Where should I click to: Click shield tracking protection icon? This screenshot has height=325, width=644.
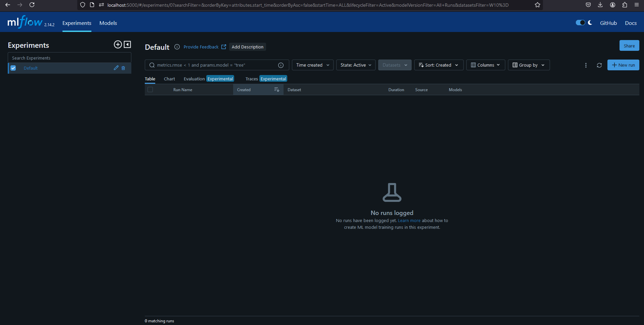coord(83,5)
